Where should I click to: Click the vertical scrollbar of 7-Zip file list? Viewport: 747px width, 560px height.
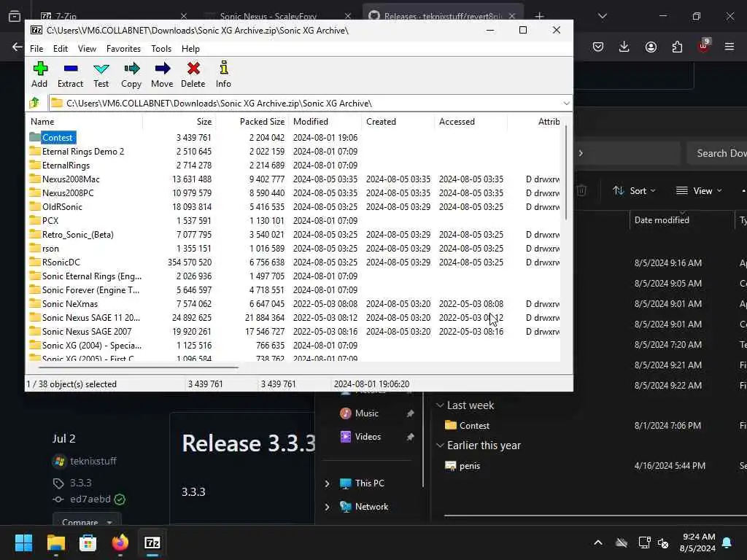point(566,172)
